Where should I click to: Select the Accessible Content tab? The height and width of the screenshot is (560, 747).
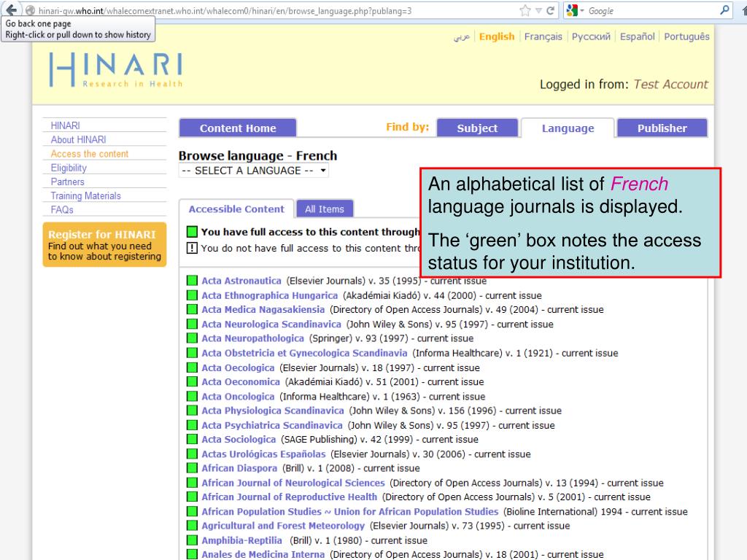click(x=236, y=209)
